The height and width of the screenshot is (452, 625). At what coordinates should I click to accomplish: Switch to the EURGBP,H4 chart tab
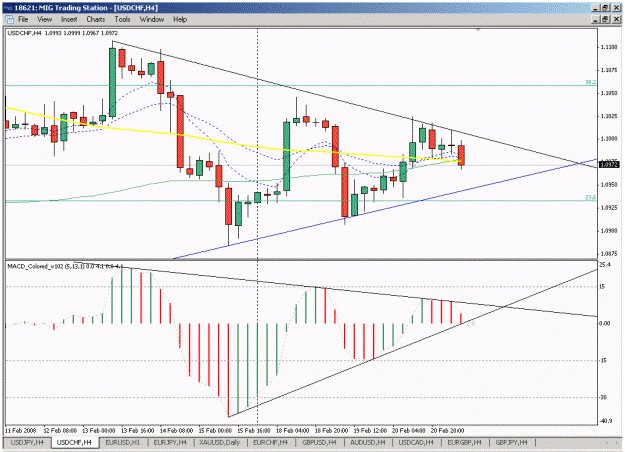click(464, 442)
